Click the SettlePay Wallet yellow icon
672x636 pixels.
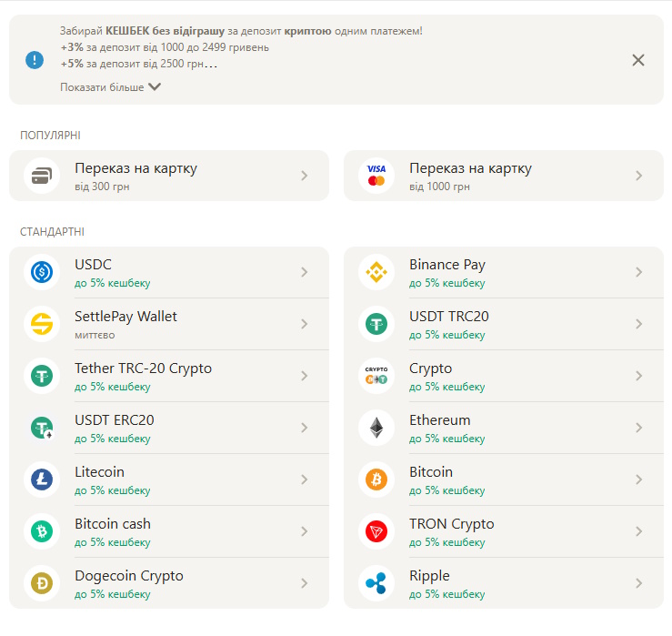click(x=42, y=324)
